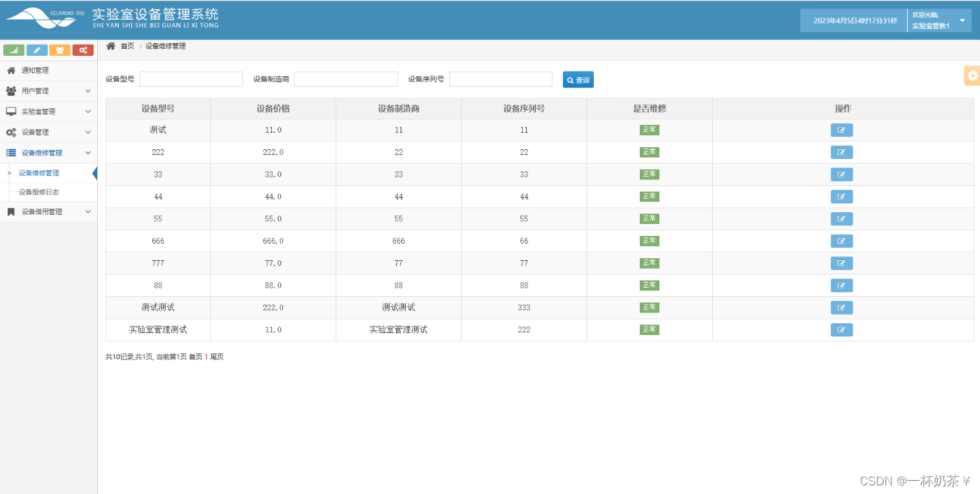Click the orange users shortcut button
The width and height of the screenshot is (980, 494).
pos(60,50)
